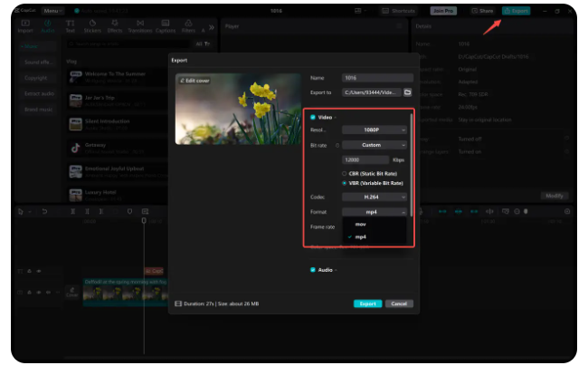Click the Name input field

(376, 79)
